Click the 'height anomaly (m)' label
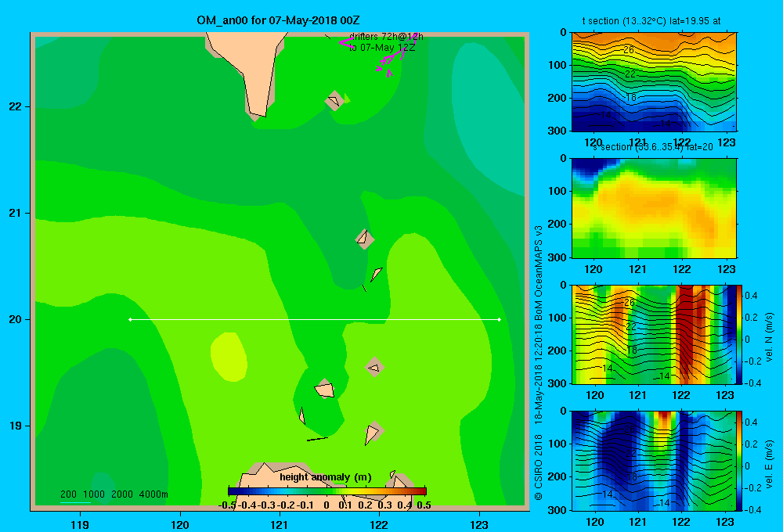Screen dimensions: 783x532 click(326, 477)
